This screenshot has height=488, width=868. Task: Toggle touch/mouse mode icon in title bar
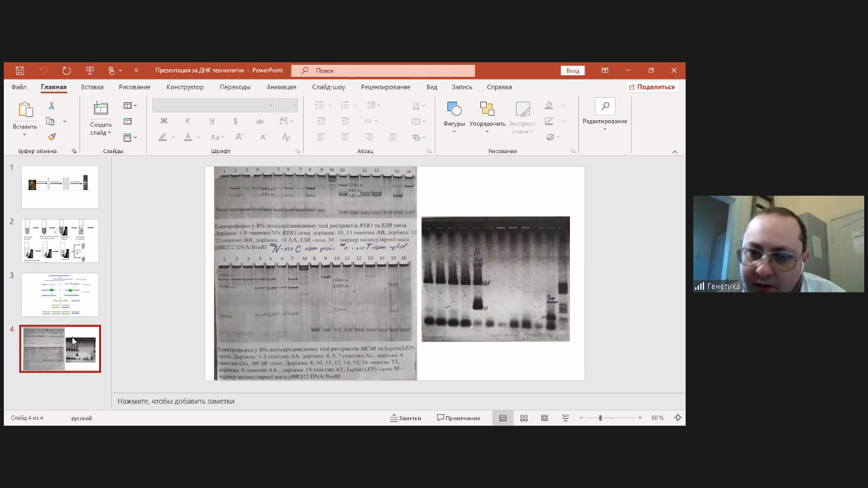click(111, 71)
